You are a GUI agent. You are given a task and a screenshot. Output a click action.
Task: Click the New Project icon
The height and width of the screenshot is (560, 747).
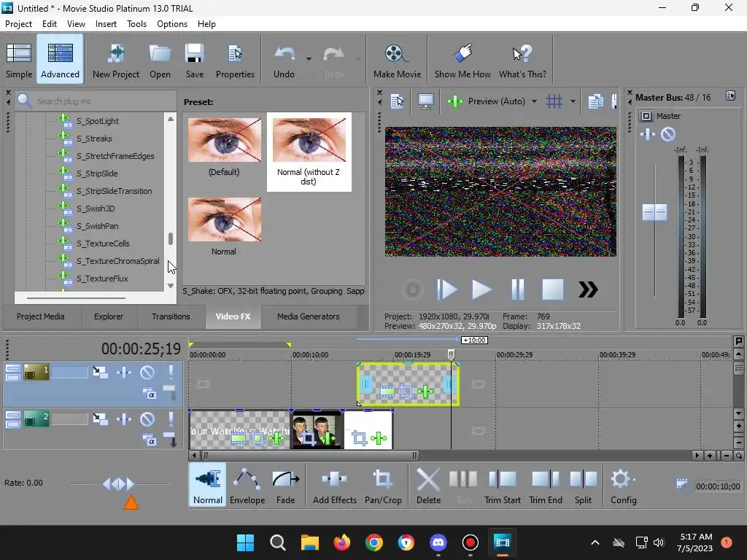[116, 60]
